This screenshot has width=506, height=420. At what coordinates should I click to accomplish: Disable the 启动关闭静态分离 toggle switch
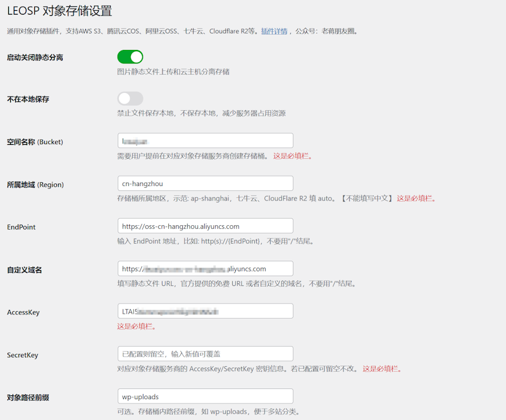point(130,58)
